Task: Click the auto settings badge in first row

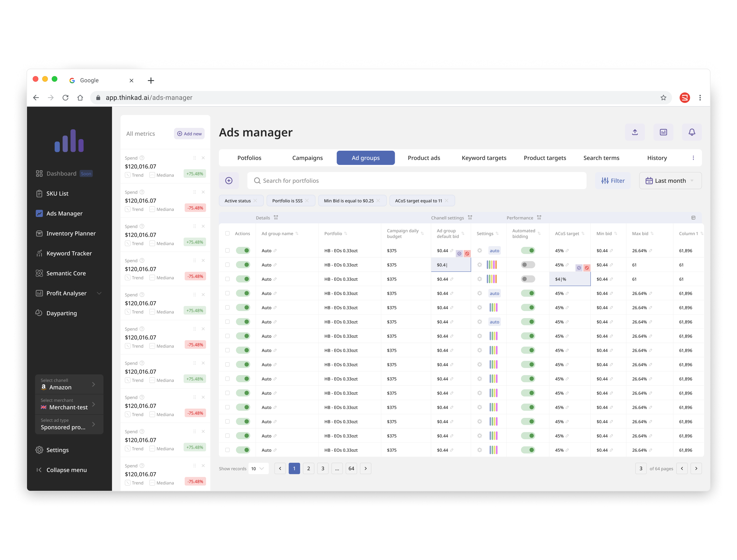Action: 494,251
